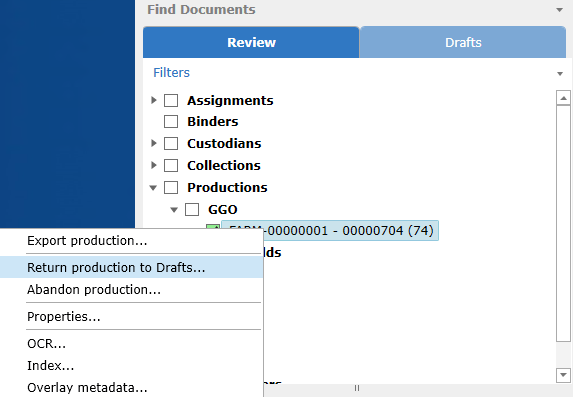Viewport: 573px width, 397px height.
Task: Open the Find Documents panel dropdown arrow
Action: [x=559, y=10]
